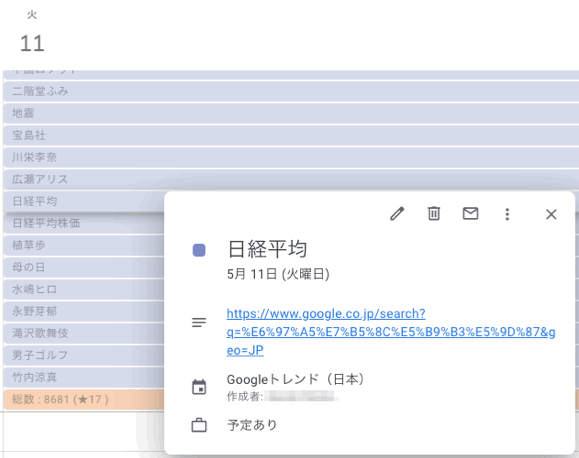This screenshot has height=458, width=579.
Task: Click the briefcase availability icon
Action: [x=199, y=425]
